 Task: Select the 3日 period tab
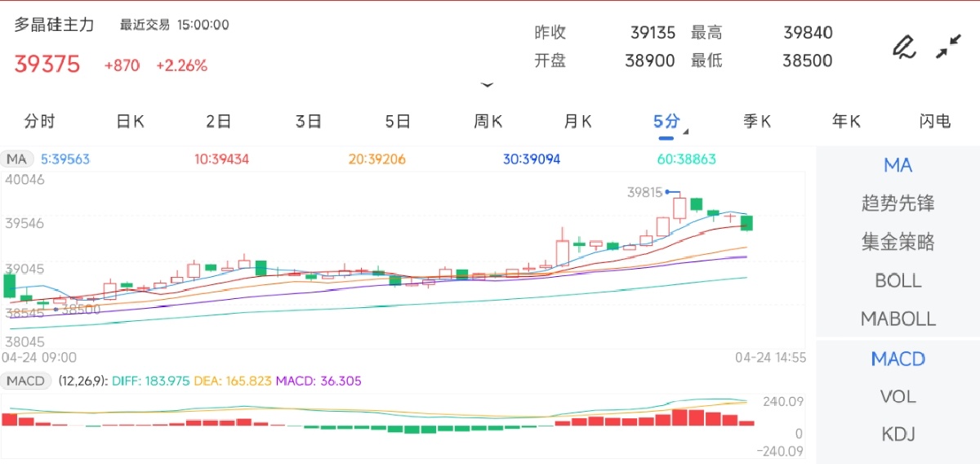[x=309, y=122]
